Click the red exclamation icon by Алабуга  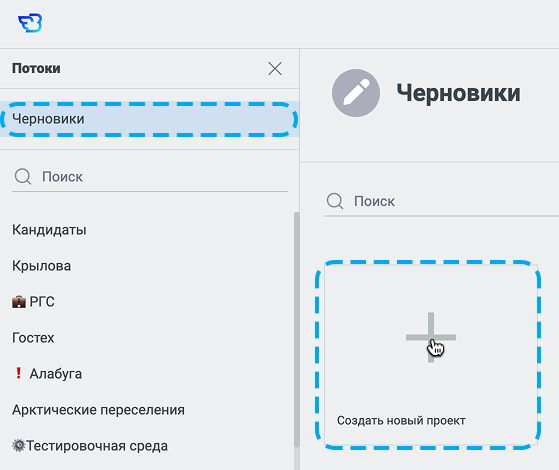click(x=18, y=373)
